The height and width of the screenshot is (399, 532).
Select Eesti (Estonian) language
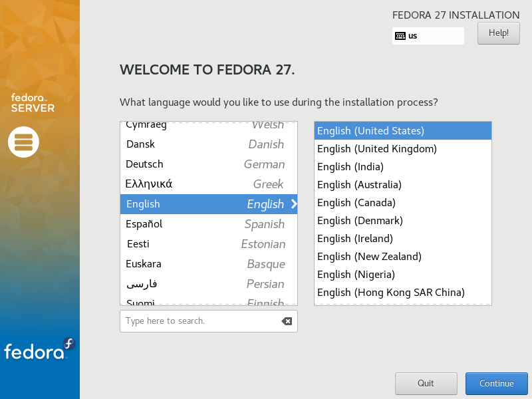pyautogui.click(x=209, y=244)
